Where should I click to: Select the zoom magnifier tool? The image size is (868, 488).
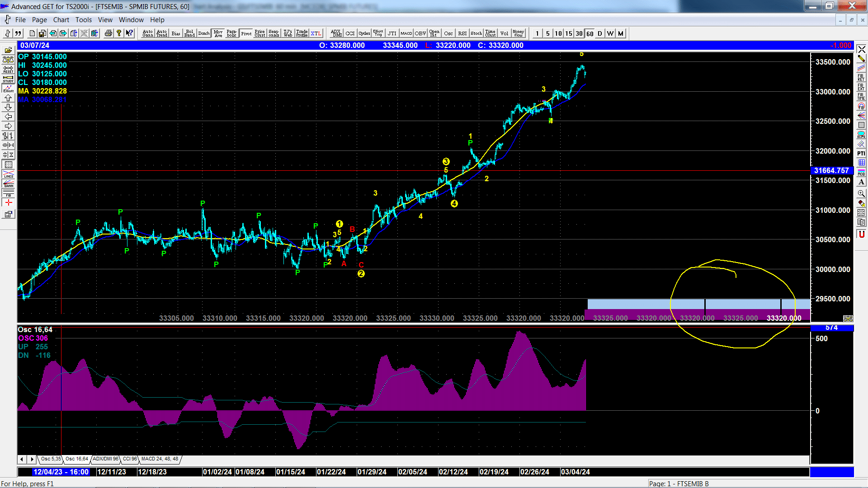tap(861, 193)
